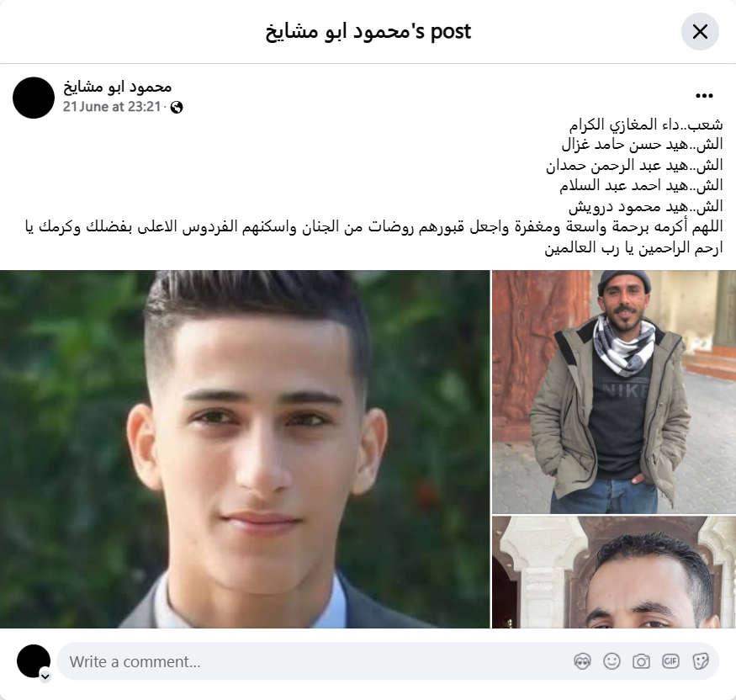The image size is (736, 700).
Task: Click your profile avatar beside comment box
Action: (34, 661)
